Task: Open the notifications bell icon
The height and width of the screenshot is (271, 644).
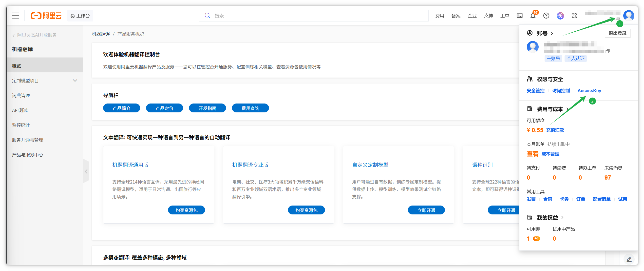Action: pyautogui.click(x=533, y=16)
